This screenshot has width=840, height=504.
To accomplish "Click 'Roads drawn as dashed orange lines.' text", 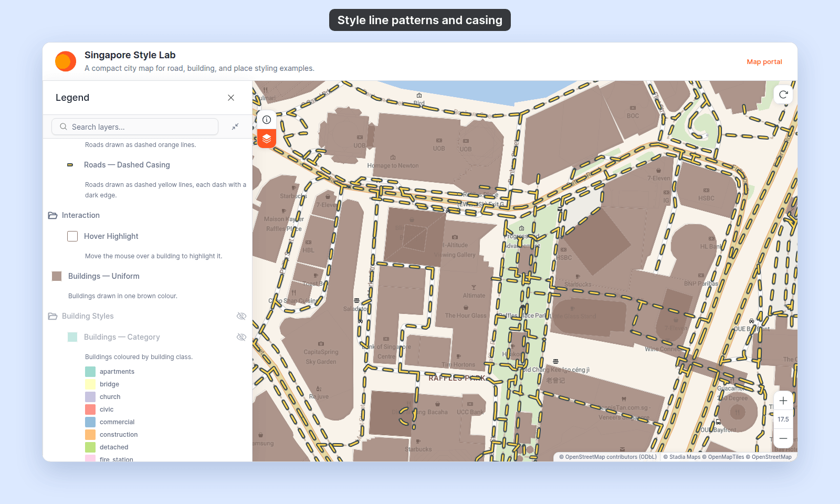I will (140, 145).
